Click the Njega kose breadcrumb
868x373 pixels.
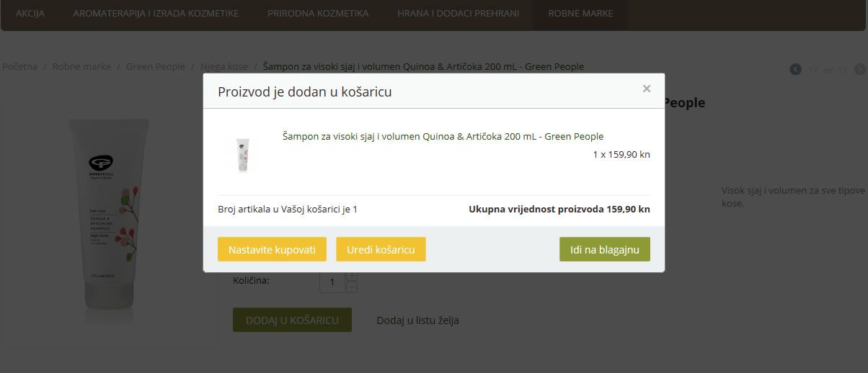pyautogui.click(x=224, y=66)
